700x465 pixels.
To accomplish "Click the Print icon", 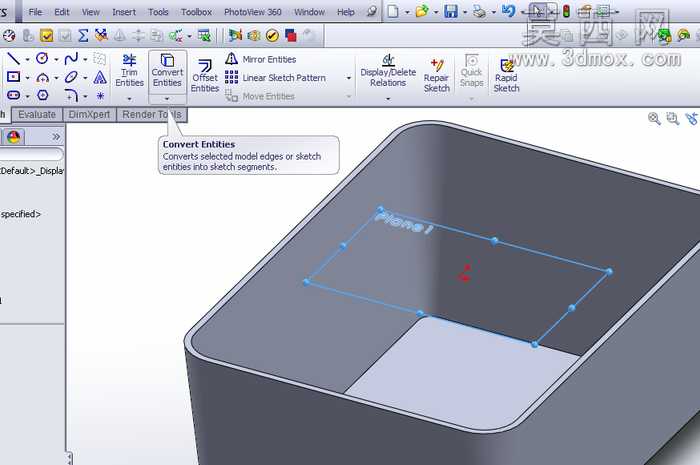I will coord(479,11).
